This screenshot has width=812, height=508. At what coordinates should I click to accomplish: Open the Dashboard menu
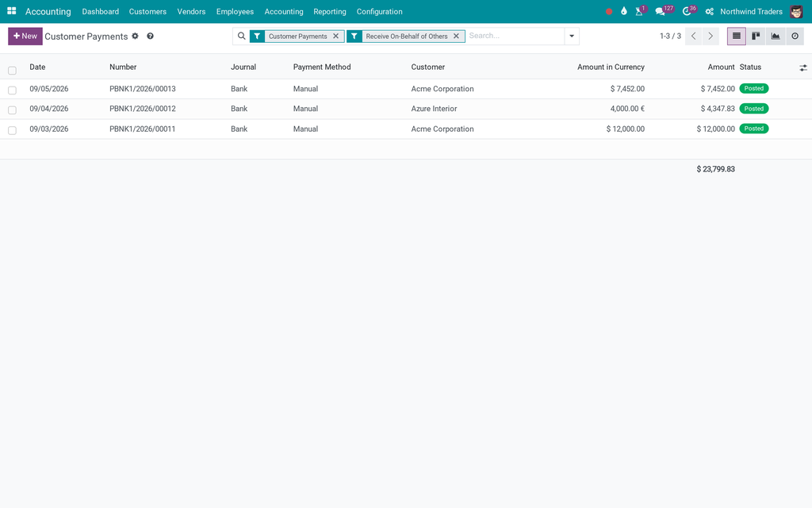tap(101, 11)
